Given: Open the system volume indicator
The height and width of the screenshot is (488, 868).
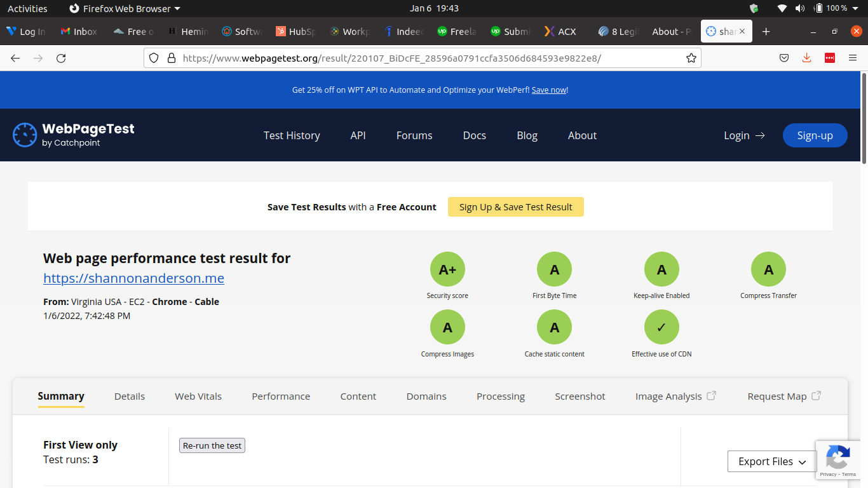Looking at the screenshot, I should pyautogui.click(x=799, y=8).
